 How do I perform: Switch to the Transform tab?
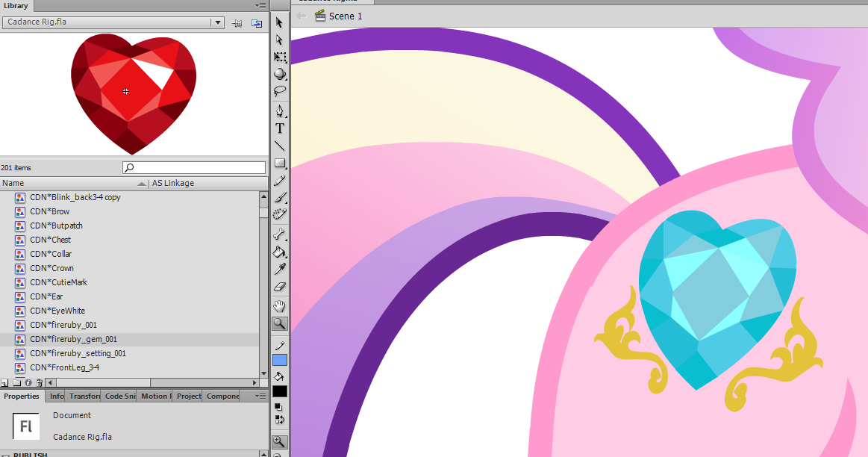click(x=84, y=397)
